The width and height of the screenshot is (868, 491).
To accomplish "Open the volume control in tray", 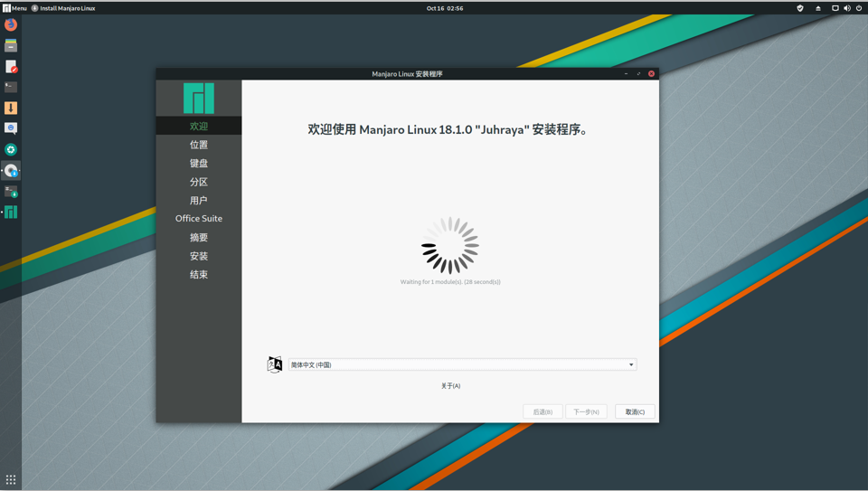I will pyautogui.click(x=847, y=8).
